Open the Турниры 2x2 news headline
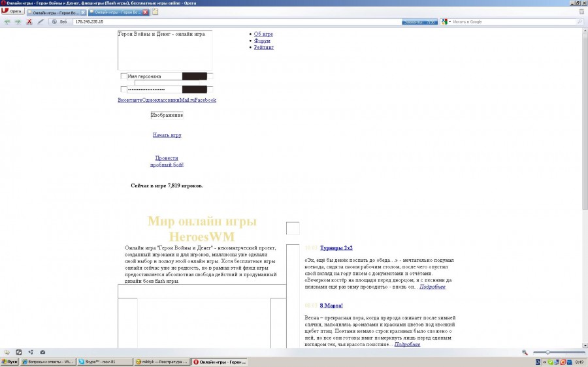588x367 pixels. coord(336,247)
